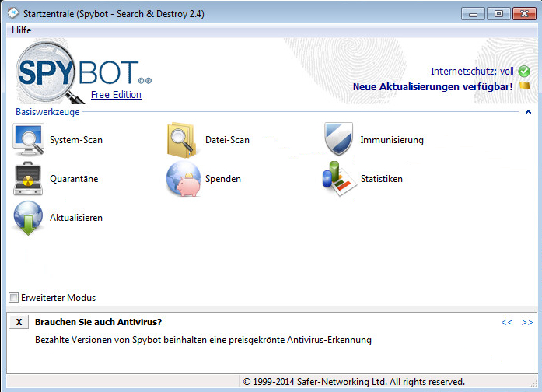
Task: Click the Statistiken label
Action: coord(382,179)
